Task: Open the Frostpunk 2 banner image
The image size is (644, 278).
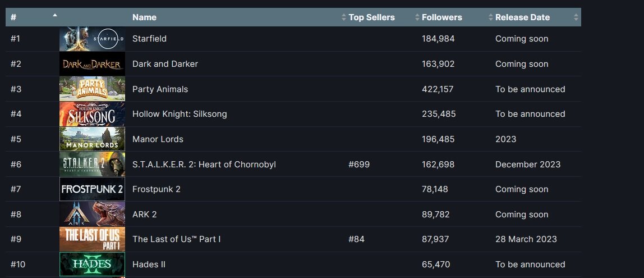Action: tap(92, 189)
